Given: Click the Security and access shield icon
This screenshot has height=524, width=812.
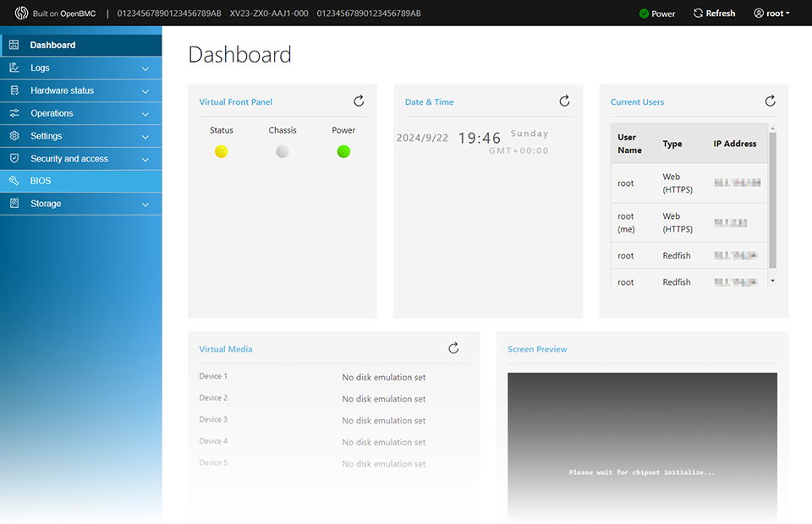Looking at the screenshot, I should click(x=14, y=158).
